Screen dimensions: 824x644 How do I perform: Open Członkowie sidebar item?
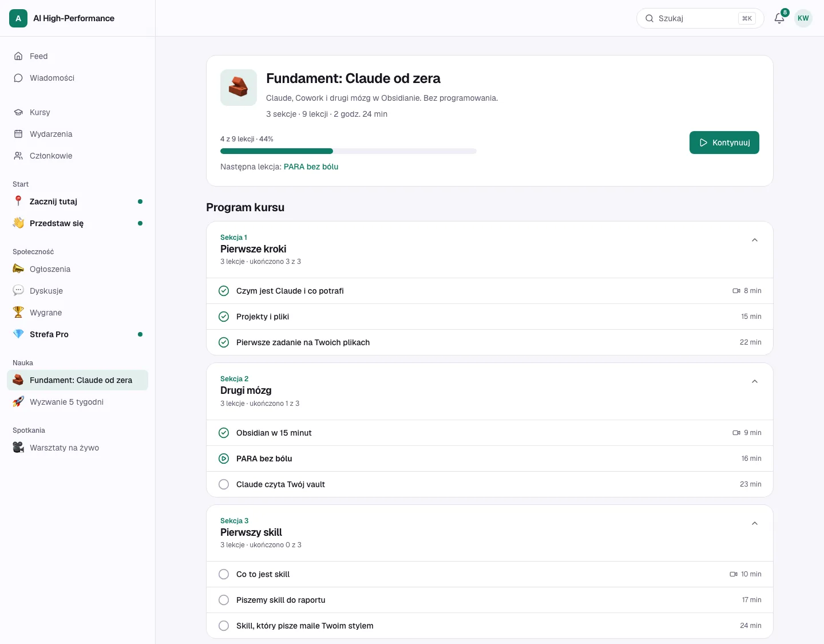(x=77, y=156)
